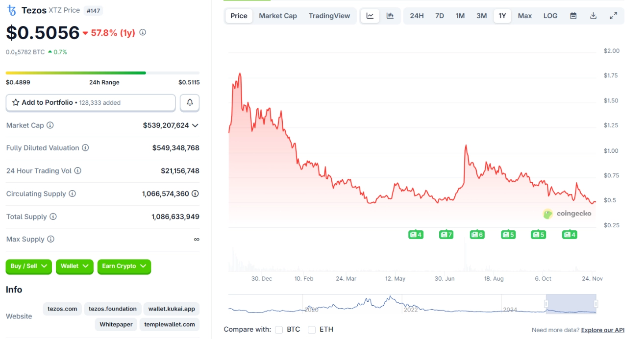The width and height of the screenshot is (644, 339).
Task: Open the Buy / Sell dropdown
Action: 29,266
